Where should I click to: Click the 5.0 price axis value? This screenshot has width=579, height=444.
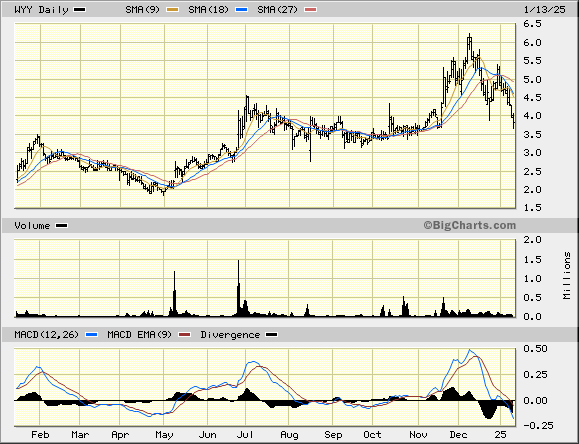[532, 79]
